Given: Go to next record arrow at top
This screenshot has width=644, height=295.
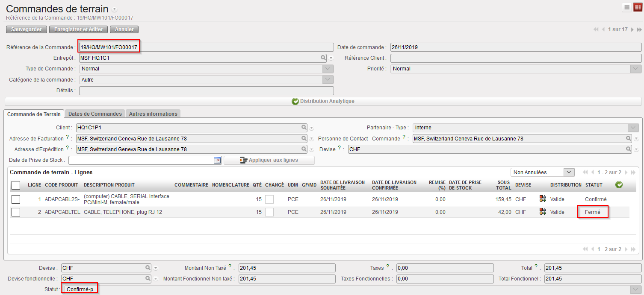Looking at the screenshot, I should click(x=632, y=29).
